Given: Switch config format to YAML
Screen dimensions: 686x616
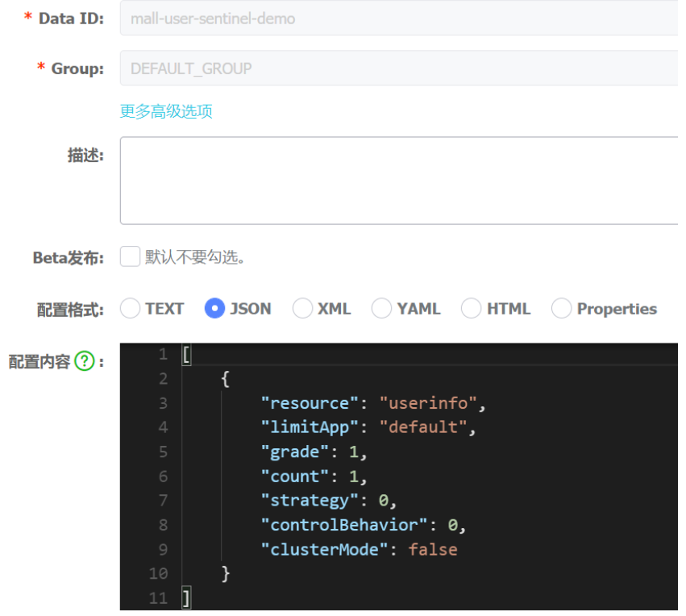Looking at the screenshot, I should 382,308.
